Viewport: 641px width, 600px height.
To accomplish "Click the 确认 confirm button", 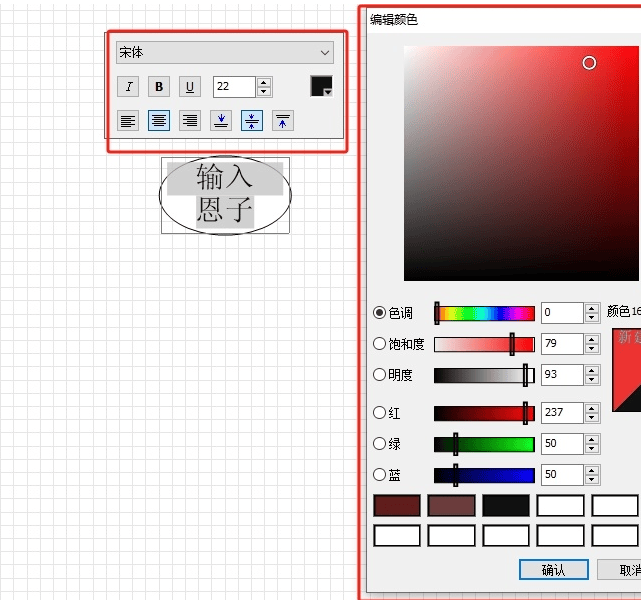I will point(553,570).
